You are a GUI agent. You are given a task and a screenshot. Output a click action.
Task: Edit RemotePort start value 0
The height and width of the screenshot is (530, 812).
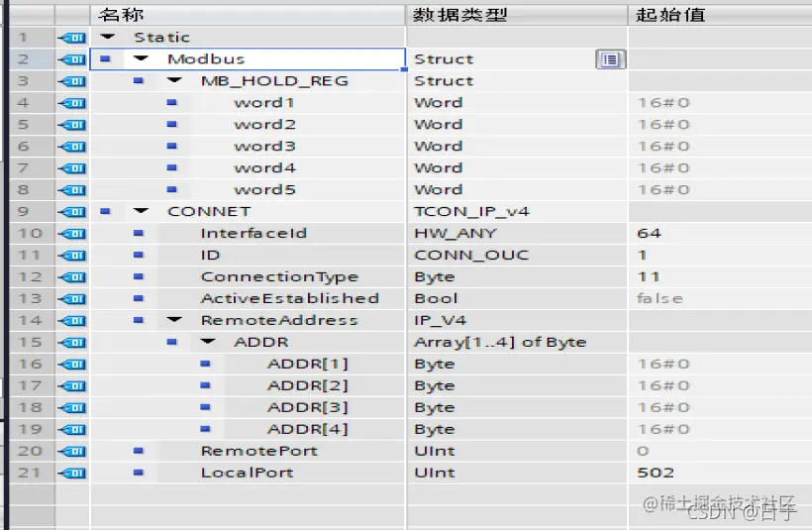click(720, 452)
